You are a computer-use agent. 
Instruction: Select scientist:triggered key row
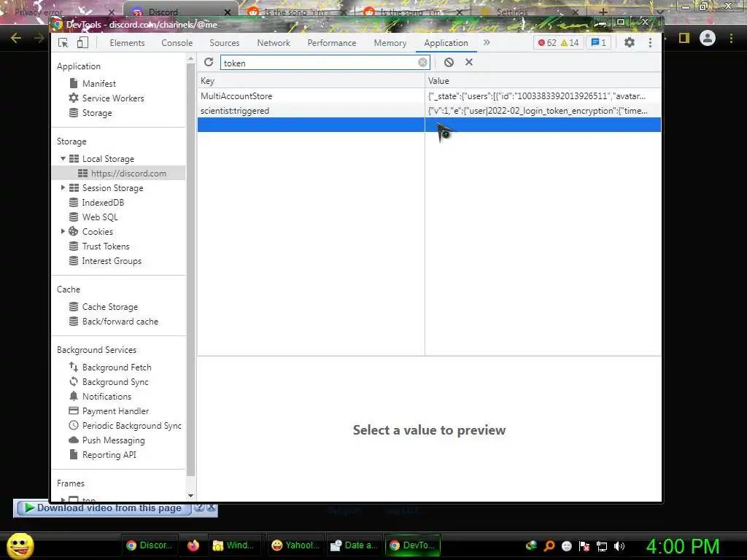(311, 111)
